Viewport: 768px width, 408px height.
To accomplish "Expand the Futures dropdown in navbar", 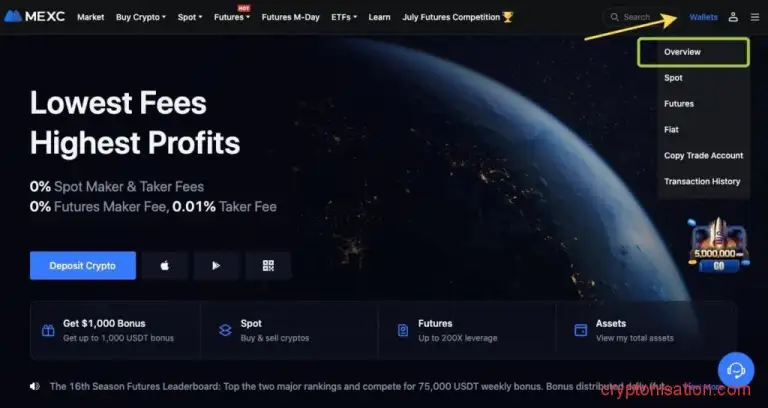I will coord(232,17).
